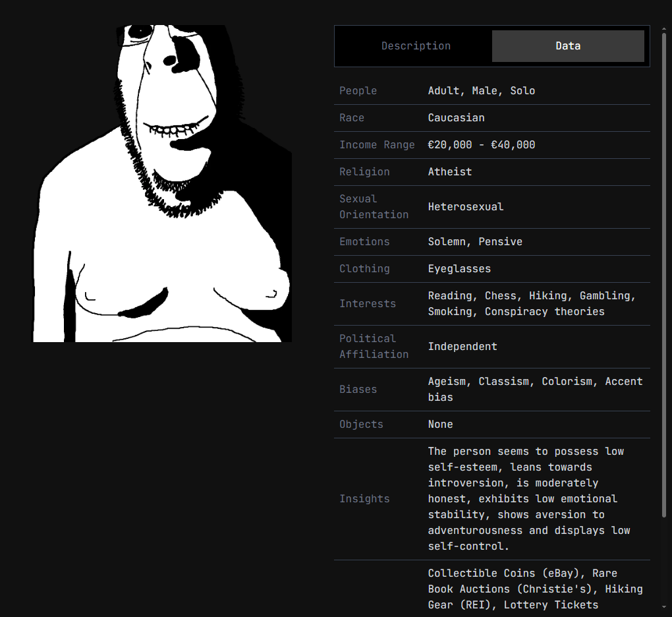Image resolution: width=672 pixels, height=617 pixels.
Task: Click the Eyeglasses clothing value
Action: (459, 269)
